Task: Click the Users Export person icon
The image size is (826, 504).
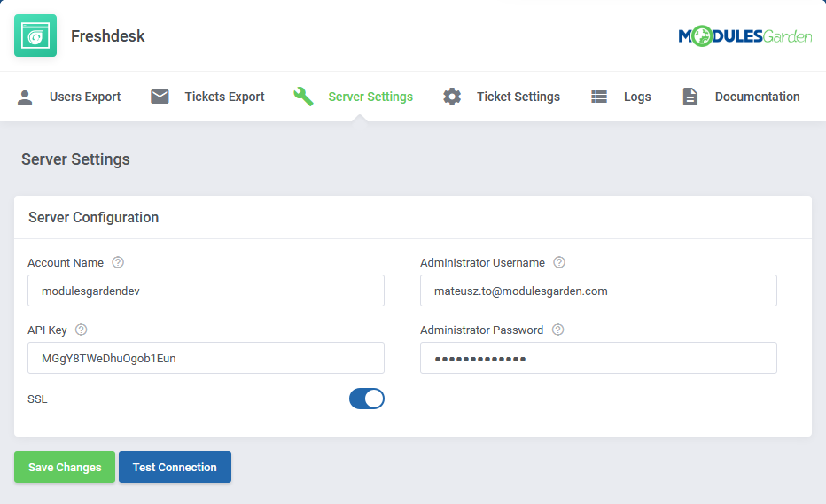Action: (x=25, y=97)
